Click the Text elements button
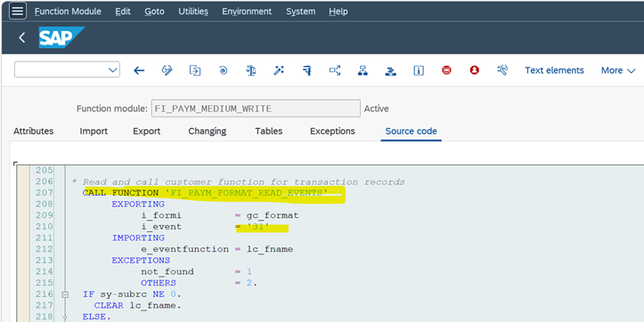The width and height of the screenshot is (644, 322). (554, 70)
